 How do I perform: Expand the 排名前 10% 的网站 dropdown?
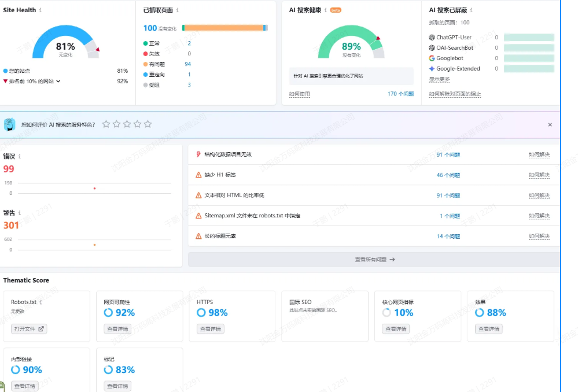pos(58,82)
